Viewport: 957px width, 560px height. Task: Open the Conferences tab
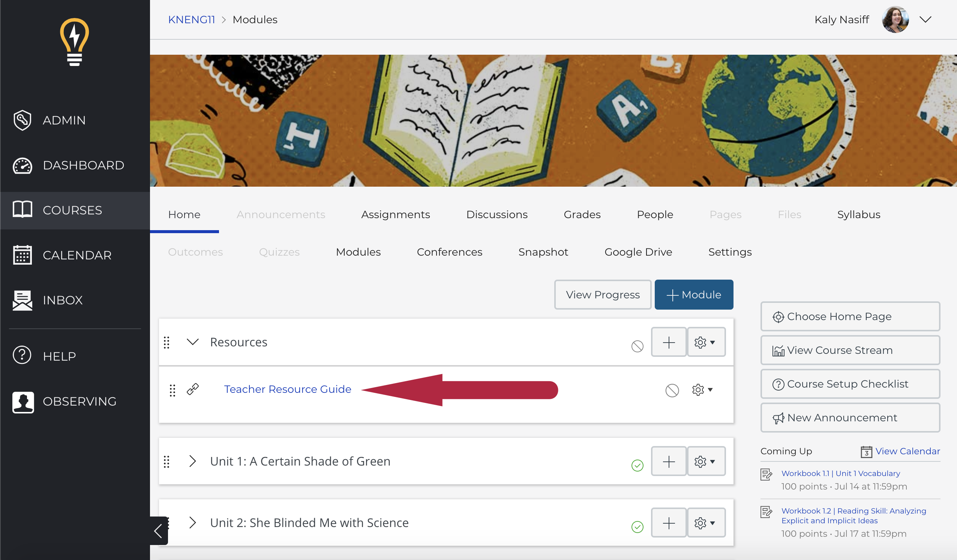(x=449, y=252)
